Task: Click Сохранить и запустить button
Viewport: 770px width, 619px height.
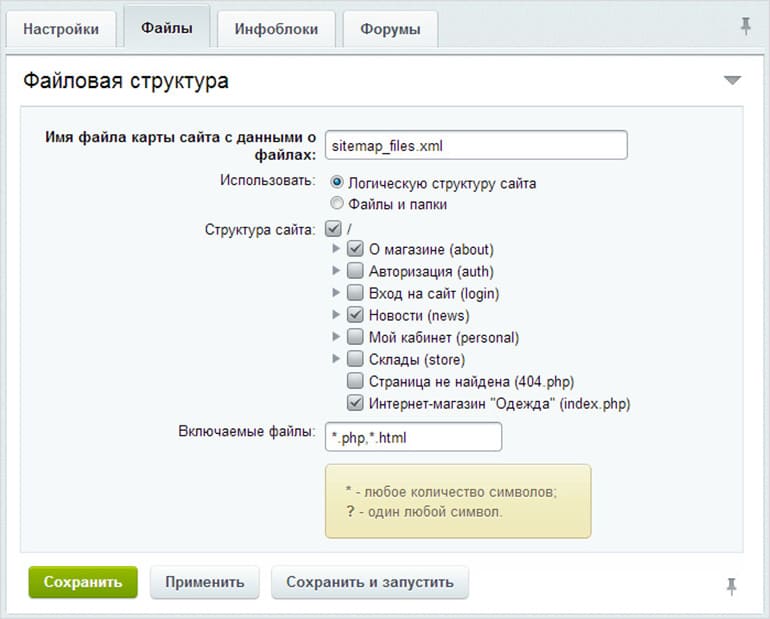Action: 370,582
